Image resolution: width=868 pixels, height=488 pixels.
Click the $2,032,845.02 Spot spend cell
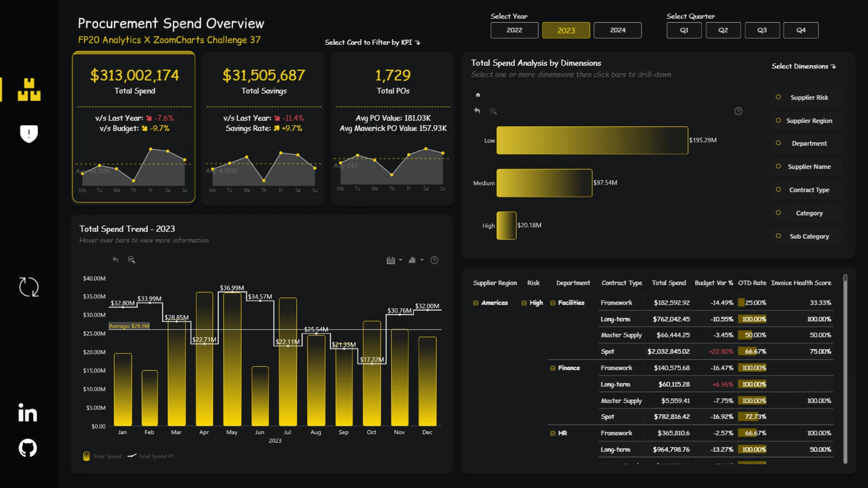pos(668,352)
